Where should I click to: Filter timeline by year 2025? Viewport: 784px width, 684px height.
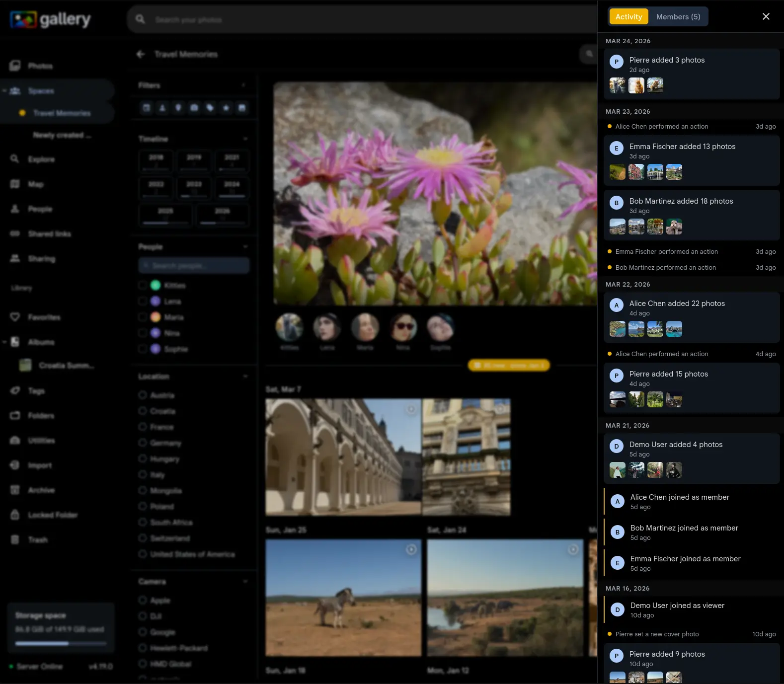pyautogui.click(x=165, y=214)
